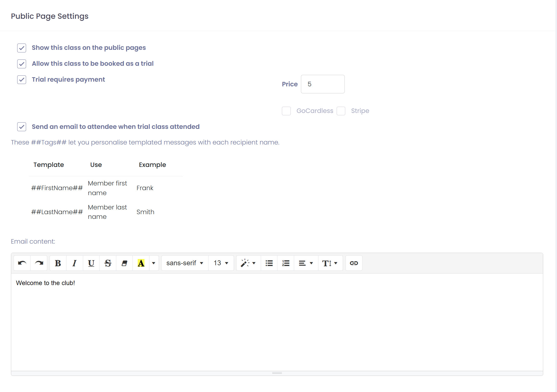This screenshot has width=557, height=392.
Task: Open the font size 13 dropdown
Action: click(x=221, y=263)
